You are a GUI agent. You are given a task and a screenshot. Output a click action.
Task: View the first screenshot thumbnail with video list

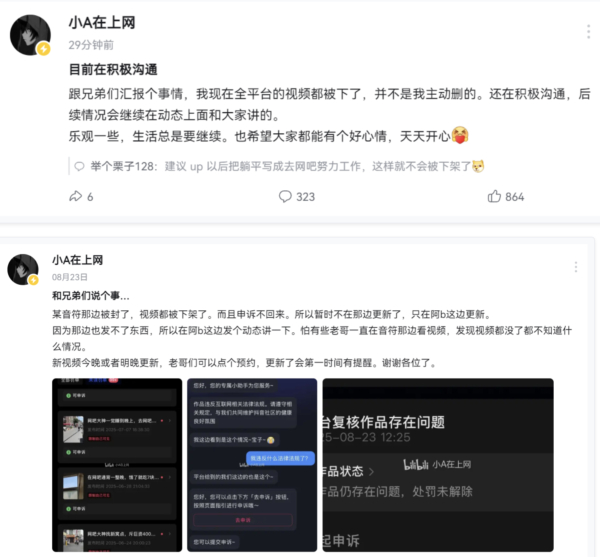[x=117, y=465]
